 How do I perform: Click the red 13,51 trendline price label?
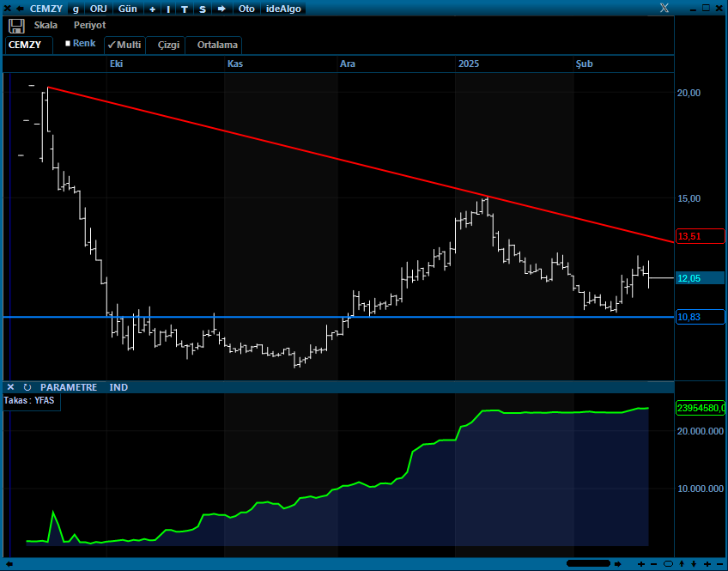pos(701,236)
